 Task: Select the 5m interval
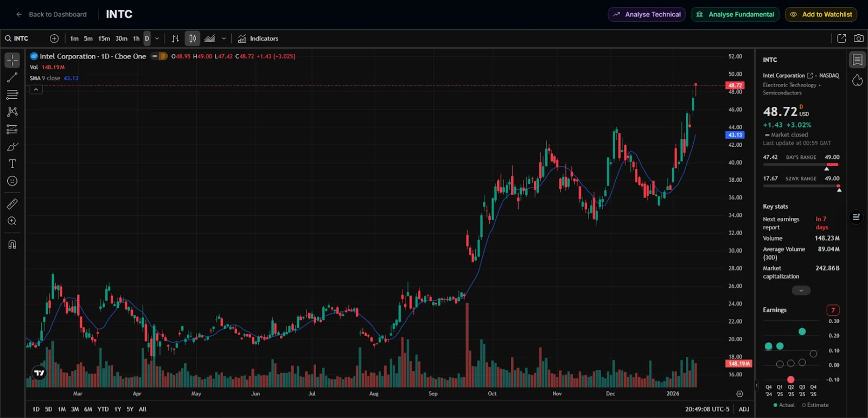click(x=88, y=38)
